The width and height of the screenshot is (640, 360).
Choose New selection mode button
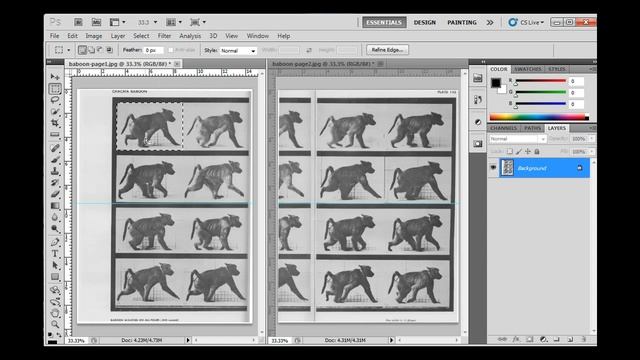pyautogui.click(x=82, y=50)
